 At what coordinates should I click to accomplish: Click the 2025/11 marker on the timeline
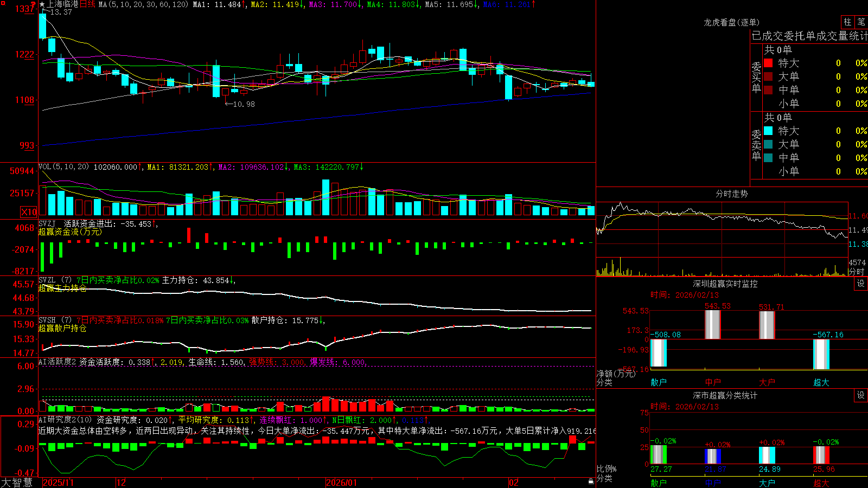pos(58,483)
